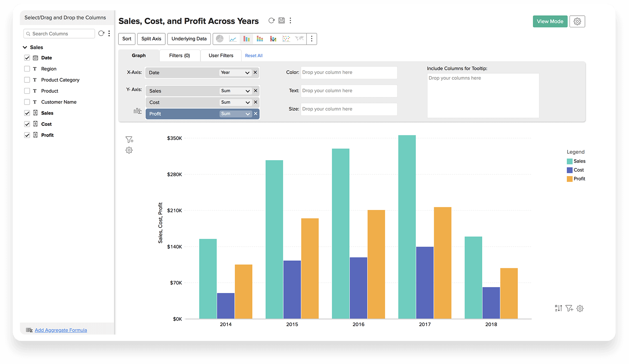Click the Profit legend color swatch
This screenshot has height=364, width=629.
[570, 179]
